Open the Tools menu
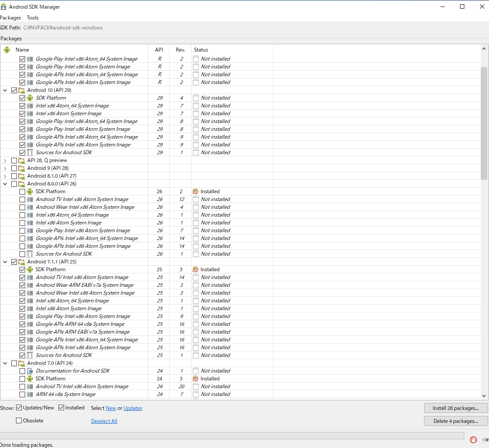 click(33, 18)
